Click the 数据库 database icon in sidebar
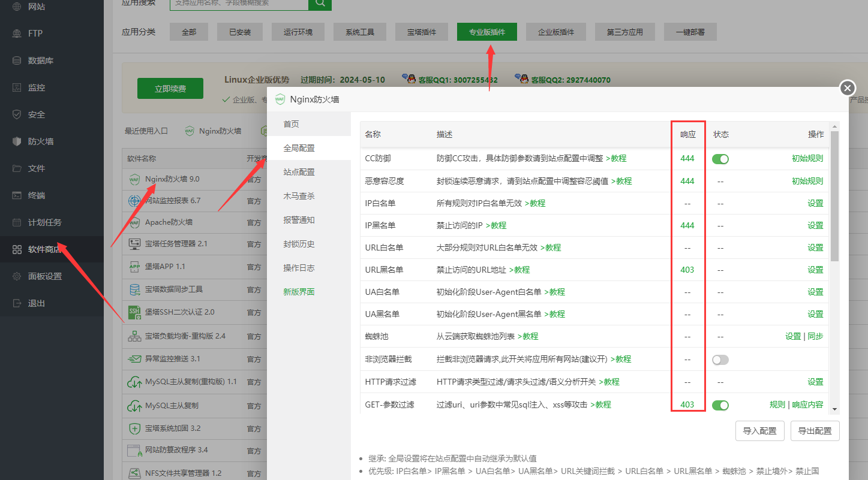 tap(17, 61)
